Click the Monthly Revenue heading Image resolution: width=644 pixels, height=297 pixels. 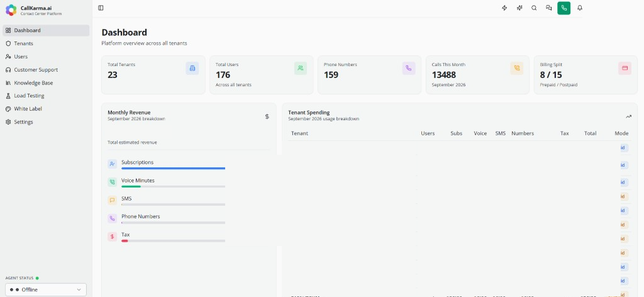coord(129,113)
